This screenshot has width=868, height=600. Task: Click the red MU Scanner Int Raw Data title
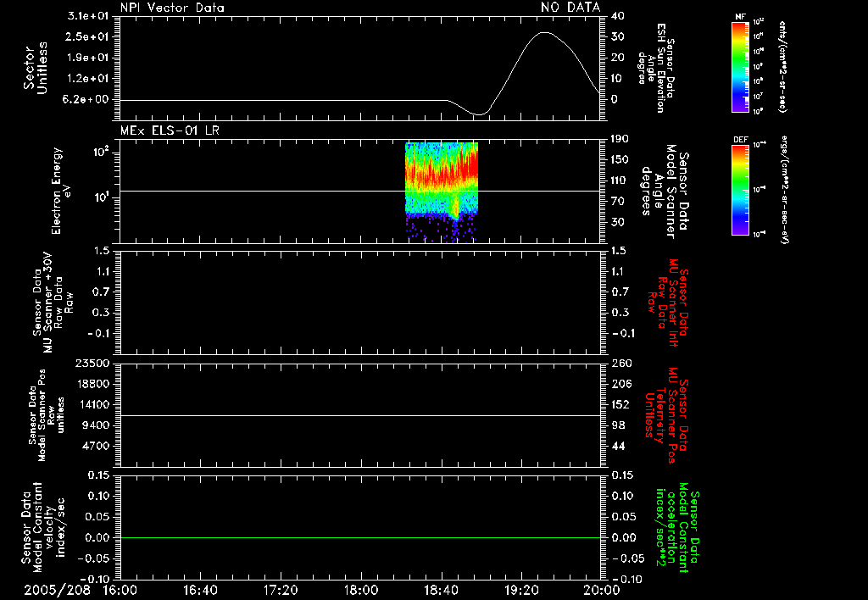[668, 303]
